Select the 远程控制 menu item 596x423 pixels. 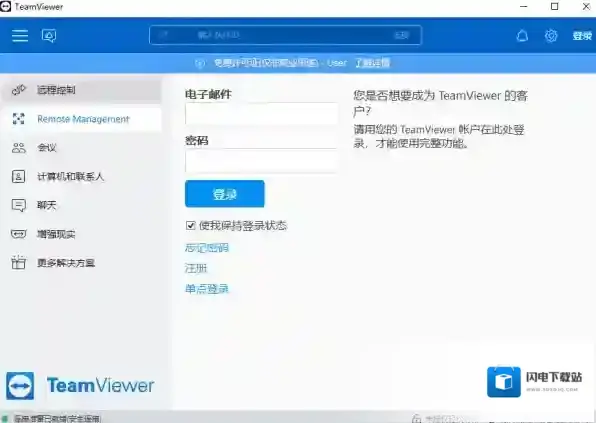tap(81, 90)
